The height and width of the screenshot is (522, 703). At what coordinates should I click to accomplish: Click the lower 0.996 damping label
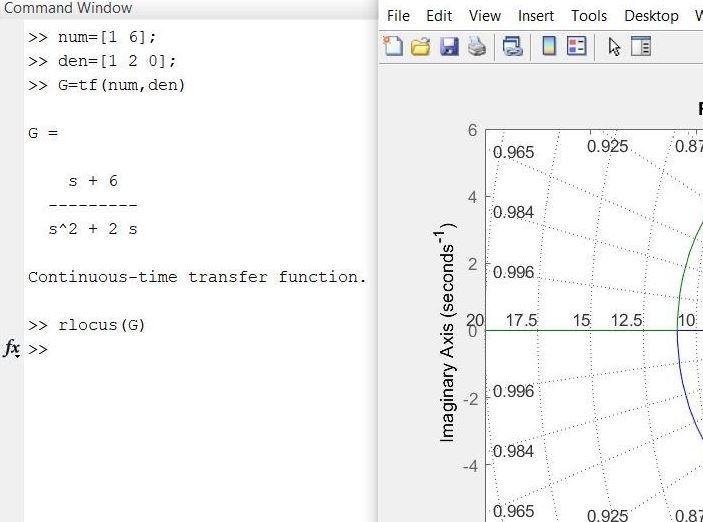513,391
